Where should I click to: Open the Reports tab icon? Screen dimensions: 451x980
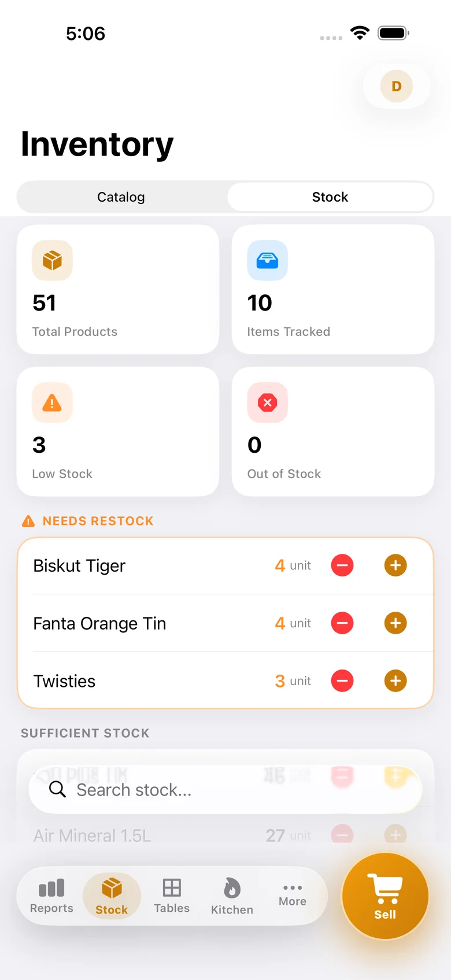(x=51, y=888)
